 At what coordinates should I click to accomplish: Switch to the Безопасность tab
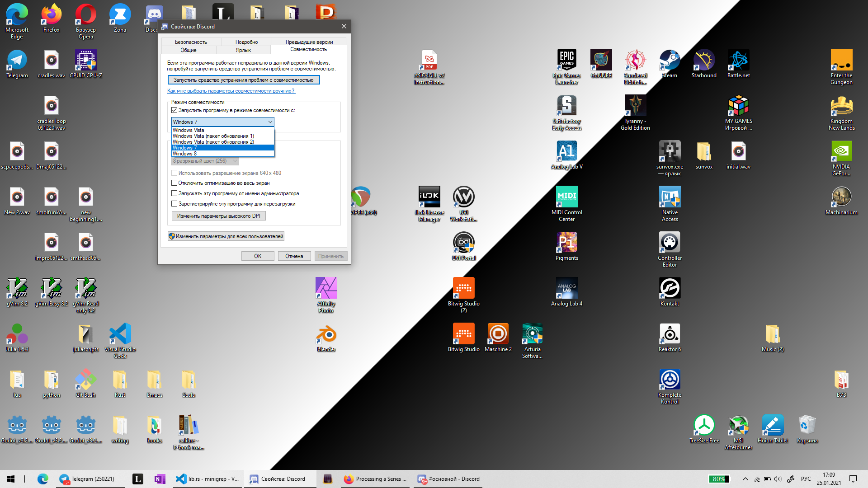tap(191, 42)
